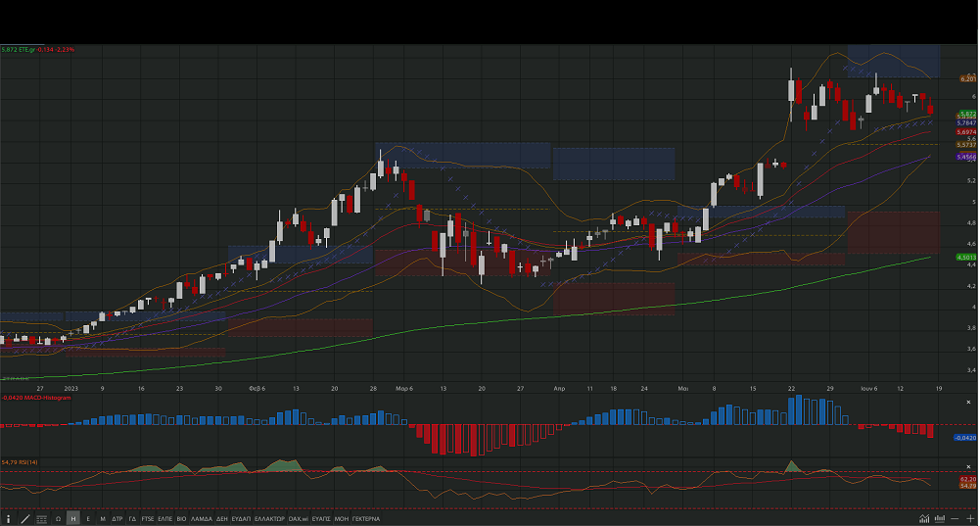Click the Φεβ 6 date axis label
The height and width of the screenshot is (526, 980).
pyautogui.click(x=257, y=389)
